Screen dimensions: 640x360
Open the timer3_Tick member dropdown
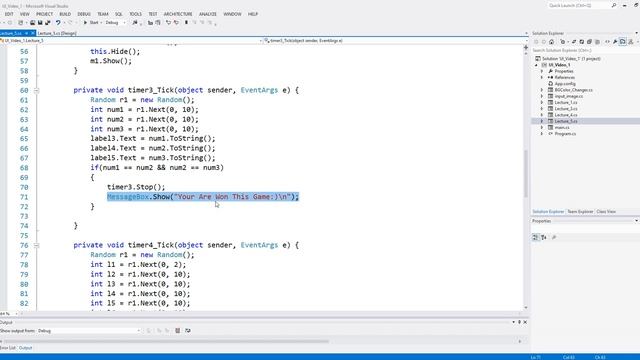[394, 40]
